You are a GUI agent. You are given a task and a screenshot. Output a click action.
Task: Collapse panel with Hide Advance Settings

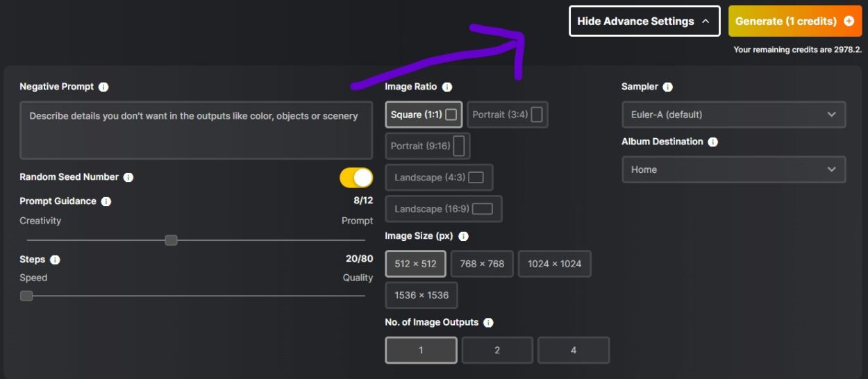(644, 22)
